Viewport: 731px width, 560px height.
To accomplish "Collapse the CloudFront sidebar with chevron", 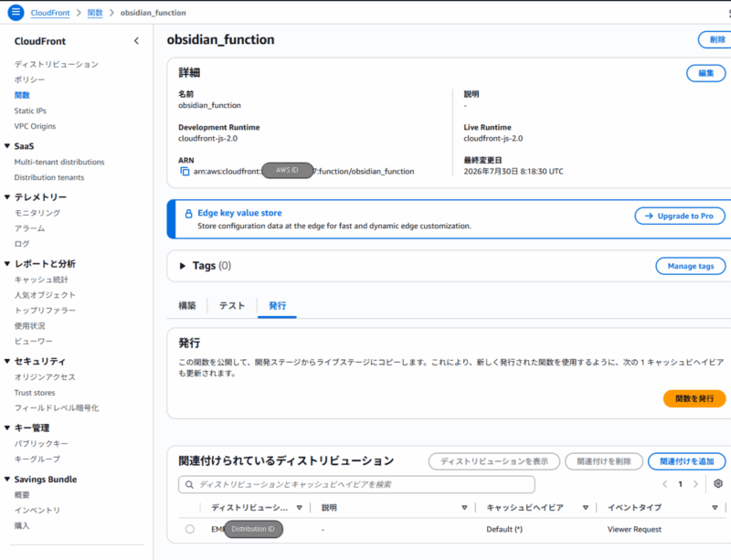I will click(136, 41).
